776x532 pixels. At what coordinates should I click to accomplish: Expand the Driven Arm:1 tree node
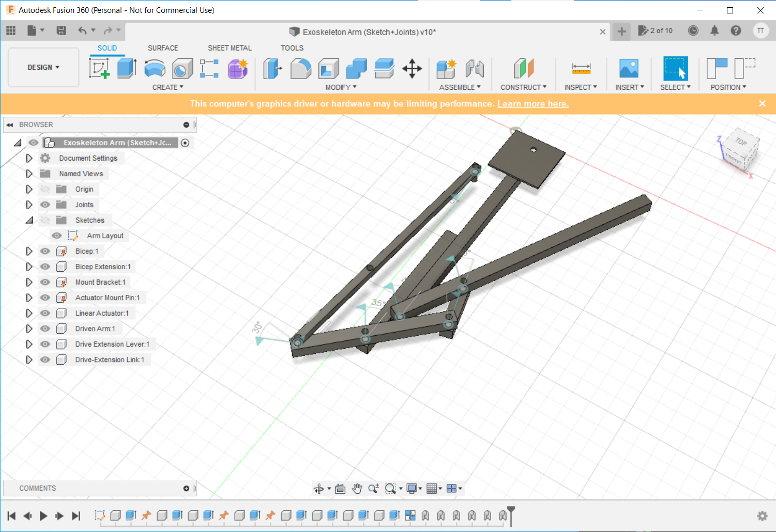point(29,328)
